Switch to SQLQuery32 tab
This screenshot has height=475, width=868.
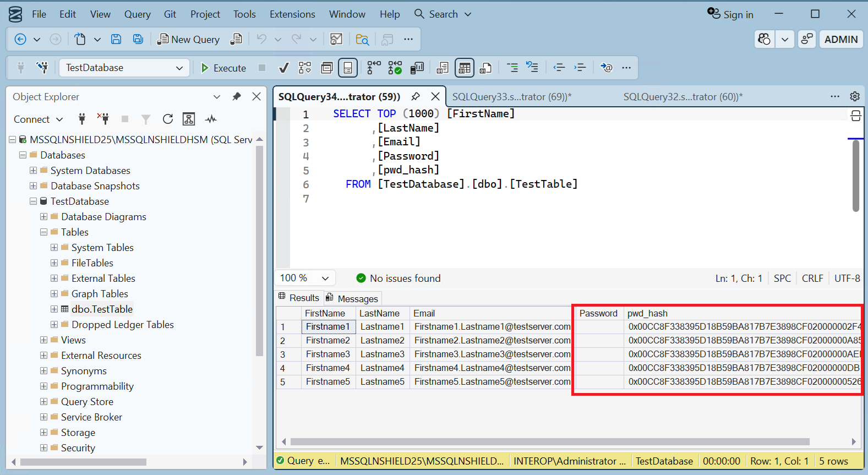pos(683,97)
